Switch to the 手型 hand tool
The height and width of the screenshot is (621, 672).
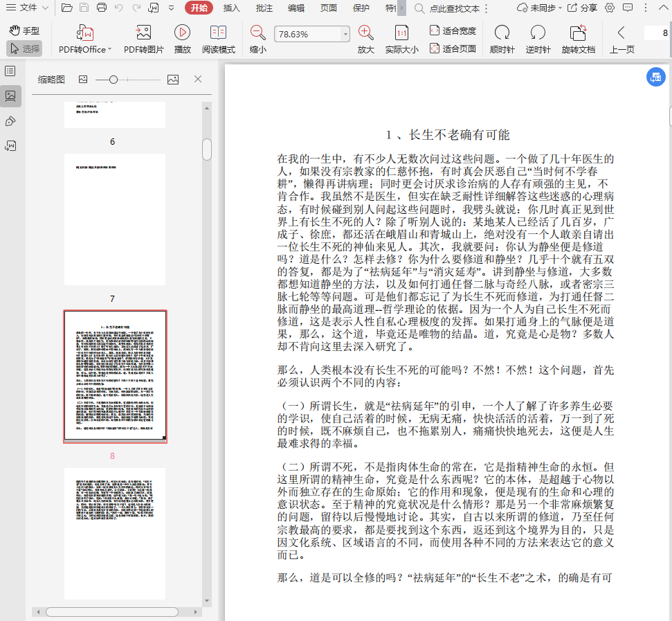click(25, 31)
